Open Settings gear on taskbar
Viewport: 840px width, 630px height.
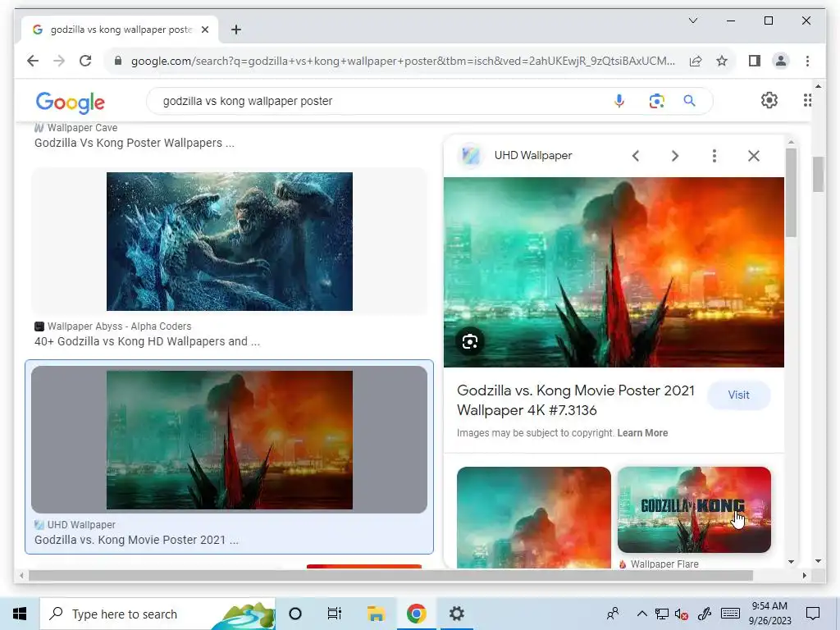pos(456,614)
